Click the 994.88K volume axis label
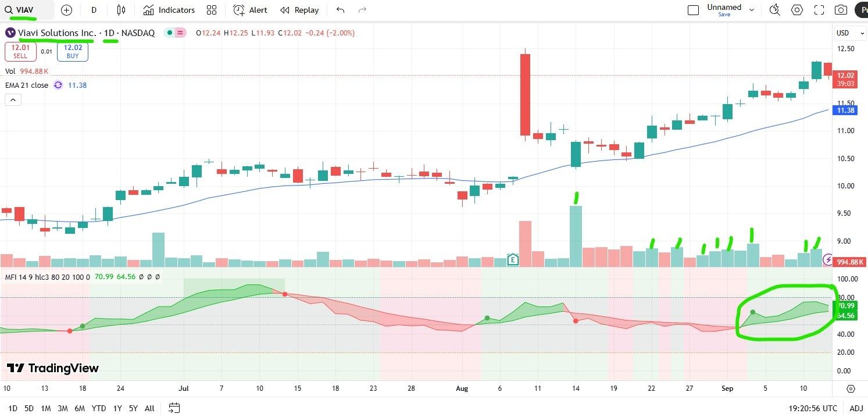Screen dimensions: 868x417 849,262
